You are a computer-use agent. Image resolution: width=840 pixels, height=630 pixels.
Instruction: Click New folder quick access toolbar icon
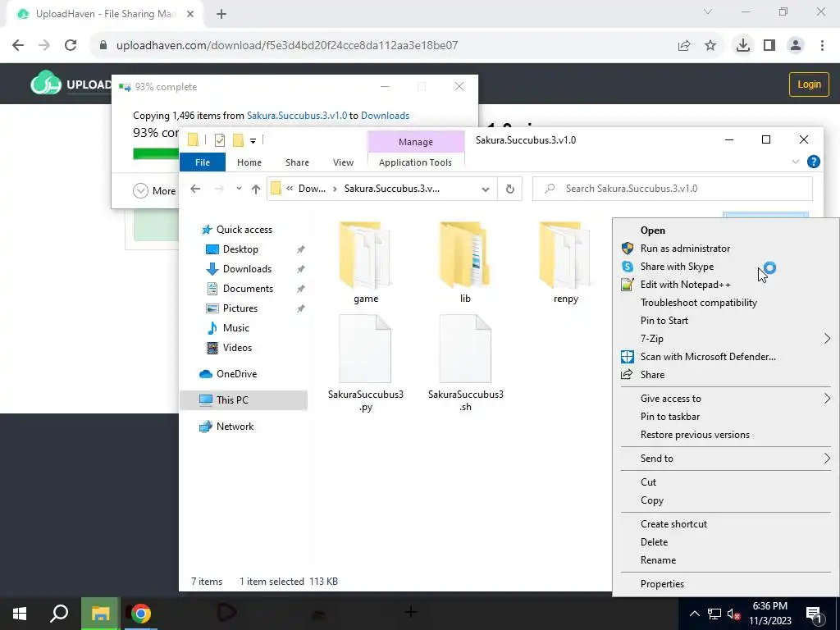239,140
